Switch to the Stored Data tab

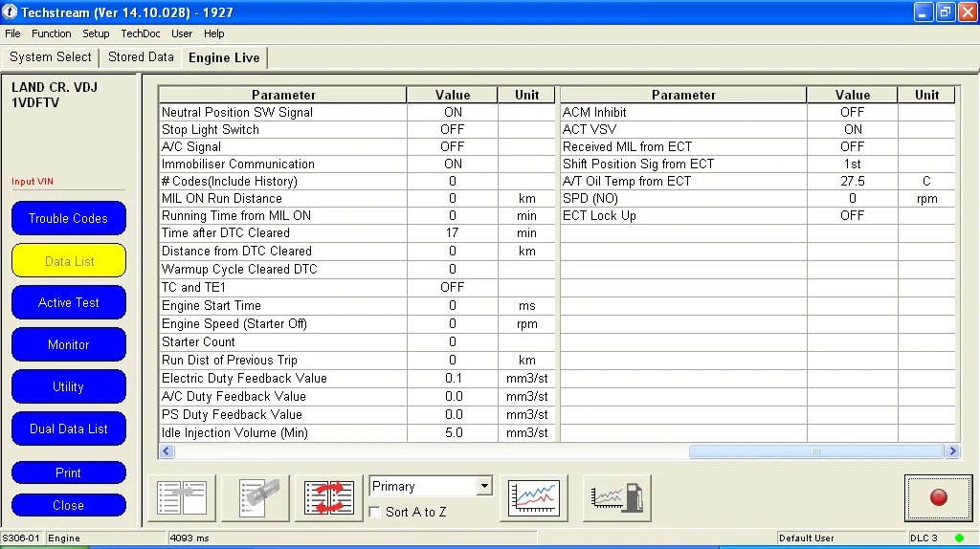tap(141, 56)
